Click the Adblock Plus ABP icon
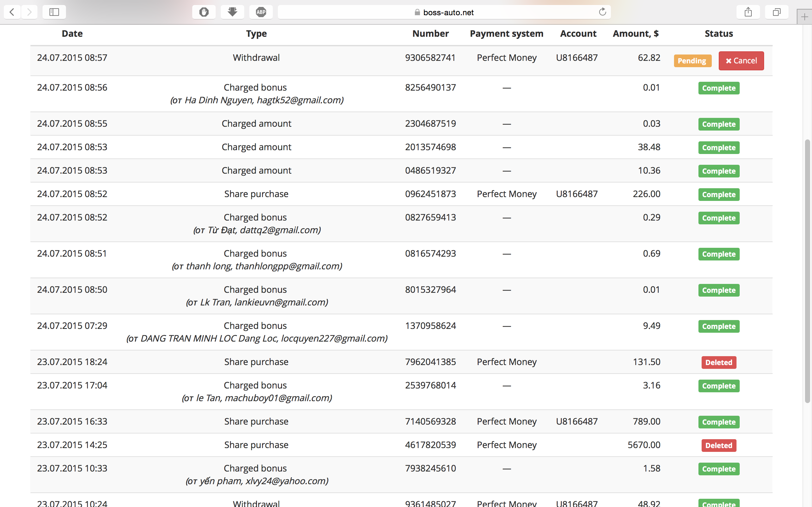The height and width of the screenshot is (507, 812). (x=261, y=12)
